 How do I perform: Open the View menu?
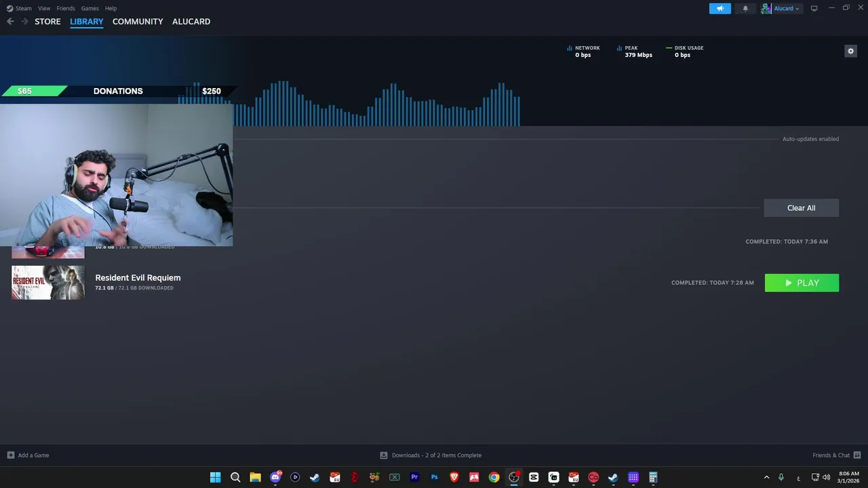pos(44,8)
